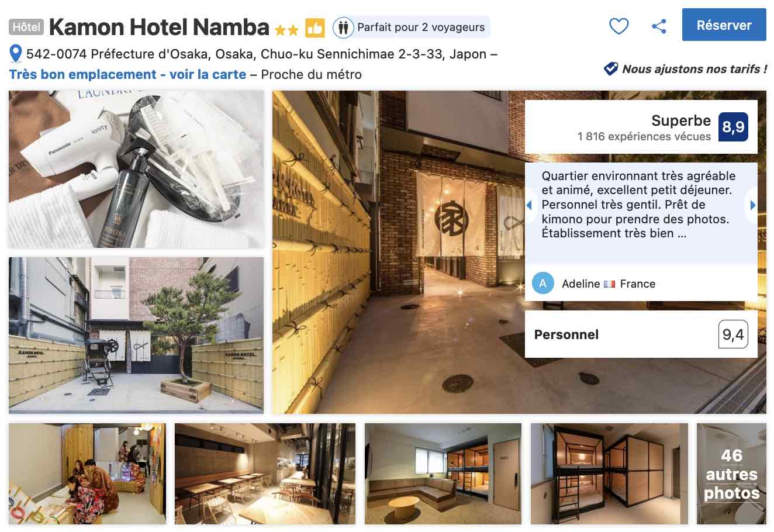The width and height of the screenshot is (774, 532).
Task: Open the kimono guests photo
Action: tap(87, 474)
